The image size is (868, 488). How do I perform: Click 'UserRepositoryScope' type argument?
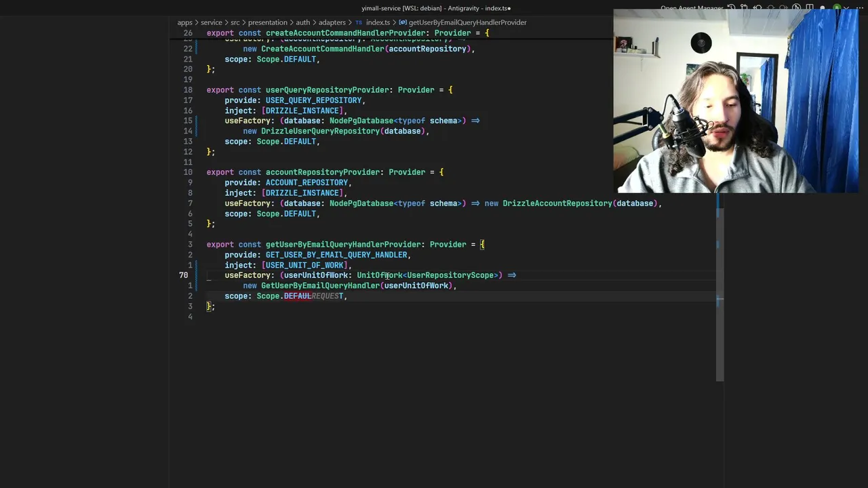450,275
